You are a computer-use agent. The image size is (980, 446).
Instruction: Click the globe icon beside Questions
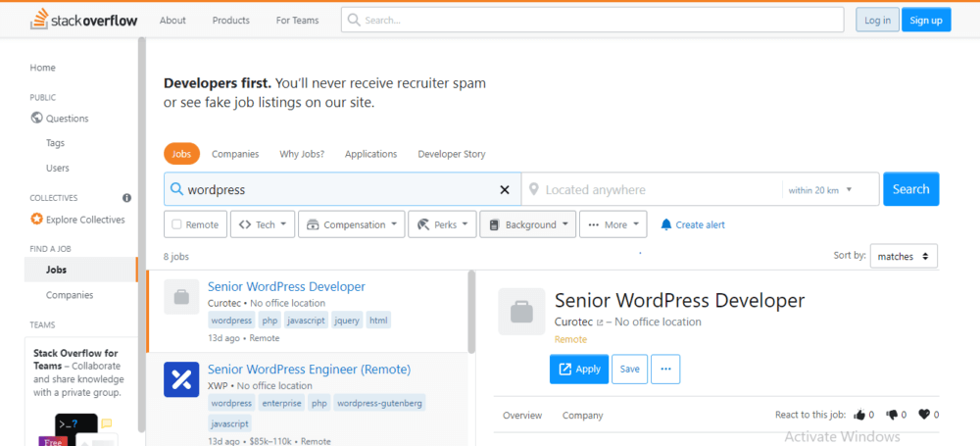point(36,118)
